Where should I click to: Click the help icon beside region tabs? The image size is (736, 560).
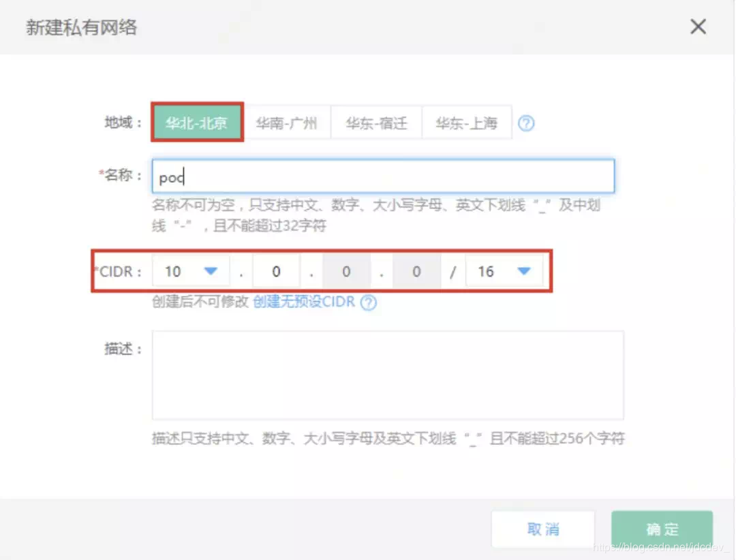(x=526, y=123)
